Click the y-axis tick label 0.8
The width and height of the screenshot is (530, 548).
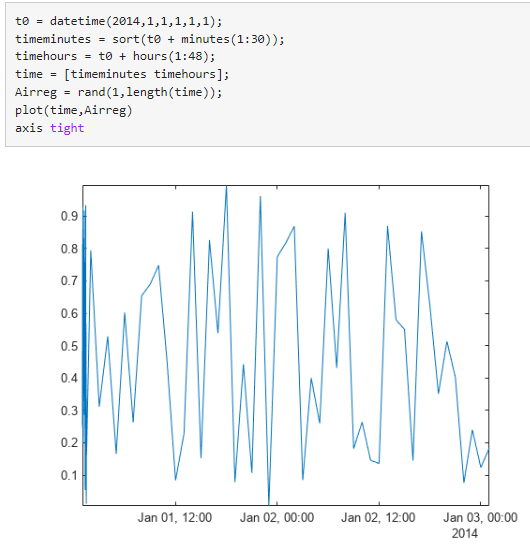(x=69, y=249)
